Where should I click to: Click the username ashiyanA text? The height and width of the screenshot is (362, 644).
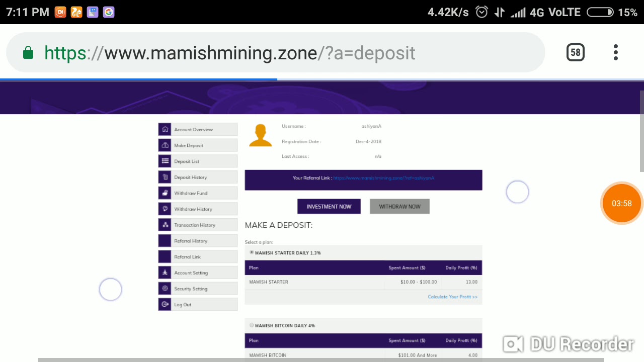[x=371, y=126]
